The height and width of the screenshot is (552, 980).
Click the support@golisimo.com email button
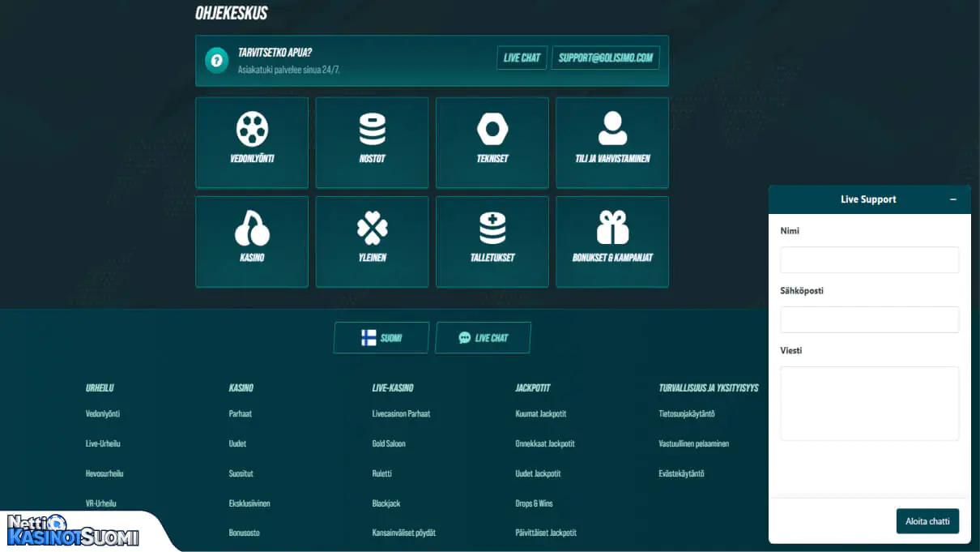click(x=605, y=58)
